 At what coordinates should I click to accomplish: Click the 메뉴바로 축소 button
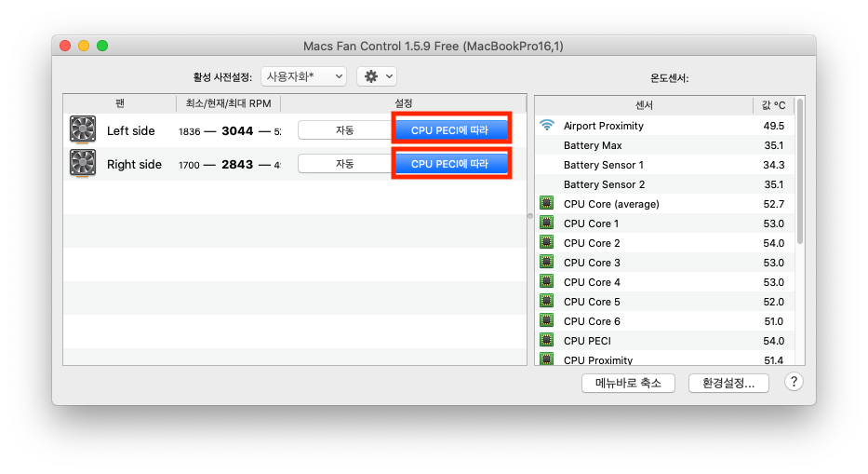(628, 383)
